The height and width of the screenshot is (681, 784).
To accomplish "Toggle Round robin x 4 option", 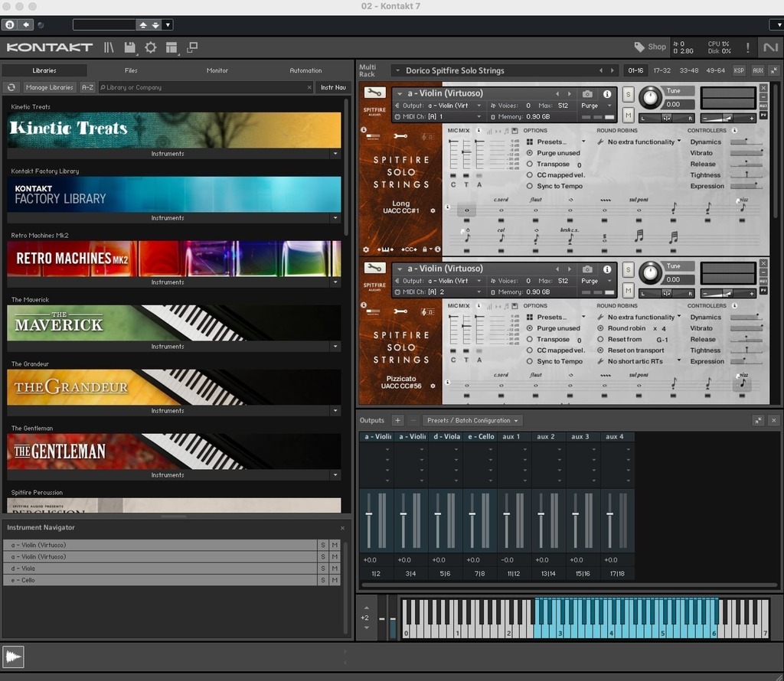I will pos(600,328).
